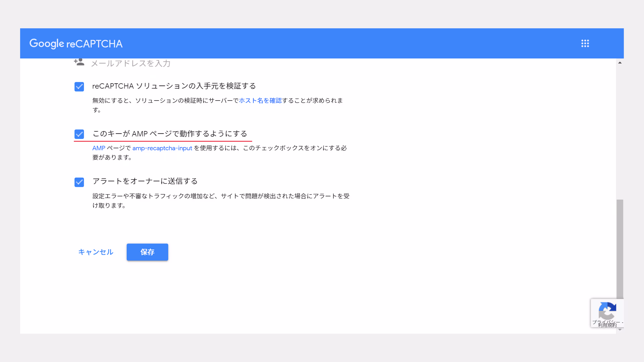Click the アラートをオーナーに送信する label text
The height and width of the screenshot is (362, 644).
(x=145, y=181)
